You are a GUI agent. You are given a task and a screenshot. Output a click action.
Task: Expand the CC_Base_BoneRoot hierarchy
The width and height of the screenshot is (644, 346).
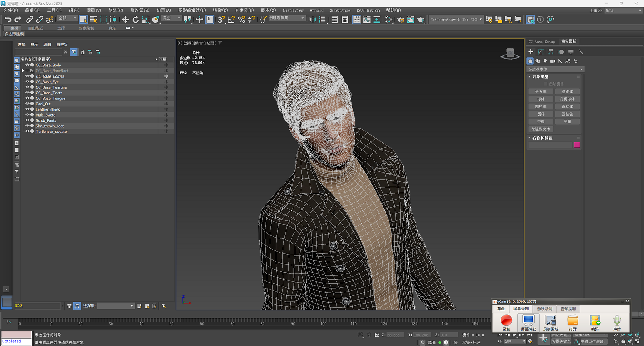coord(23,71)
